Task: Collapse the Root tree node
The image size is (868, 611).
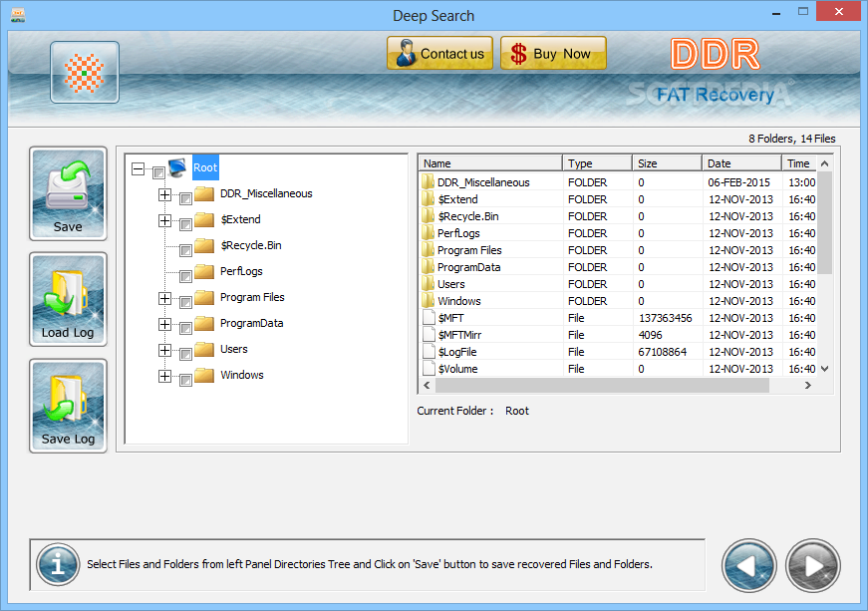Action: [x=138, y=168]
